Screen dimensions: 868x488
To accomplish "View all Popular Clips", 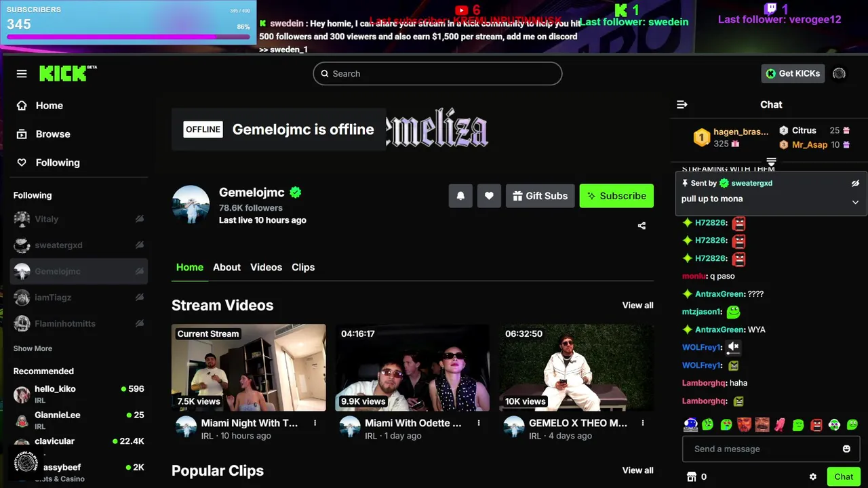I will point(638,470).
